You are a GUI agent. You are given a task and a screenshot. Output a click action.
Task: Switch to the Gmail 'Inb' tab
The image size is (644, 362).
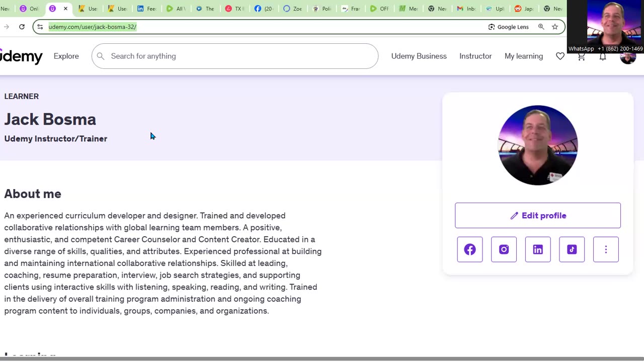467,9
